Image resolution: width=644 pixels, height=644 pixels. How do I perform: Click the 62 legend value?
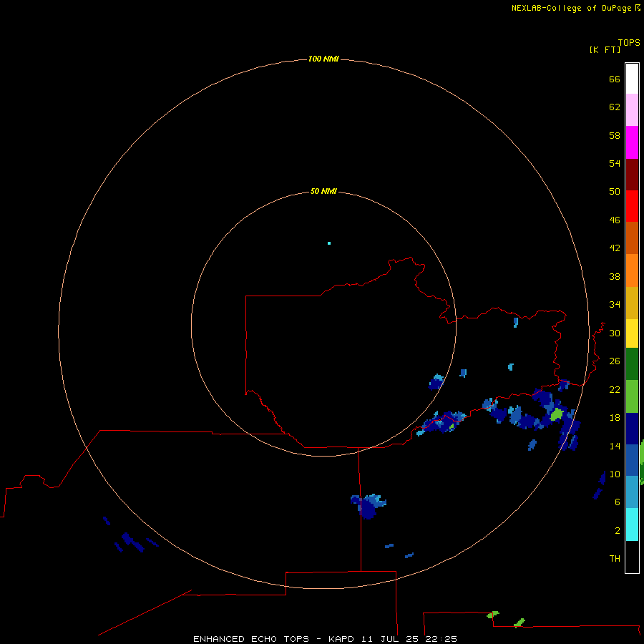tap(615, 107)
